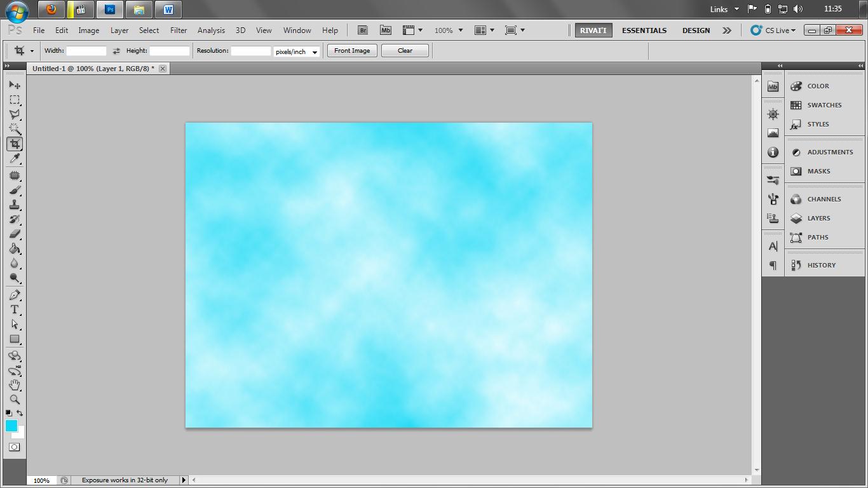Switch to the ESSENTIALS workspace
The width and height of the screenshot is (868, 488).
click(644, 30)
